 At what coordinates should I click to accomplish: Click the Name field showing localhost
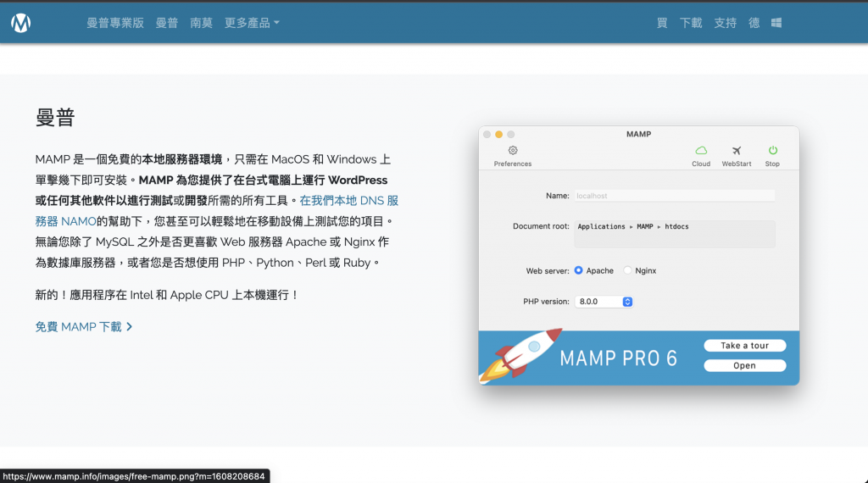tap(674, 196)
